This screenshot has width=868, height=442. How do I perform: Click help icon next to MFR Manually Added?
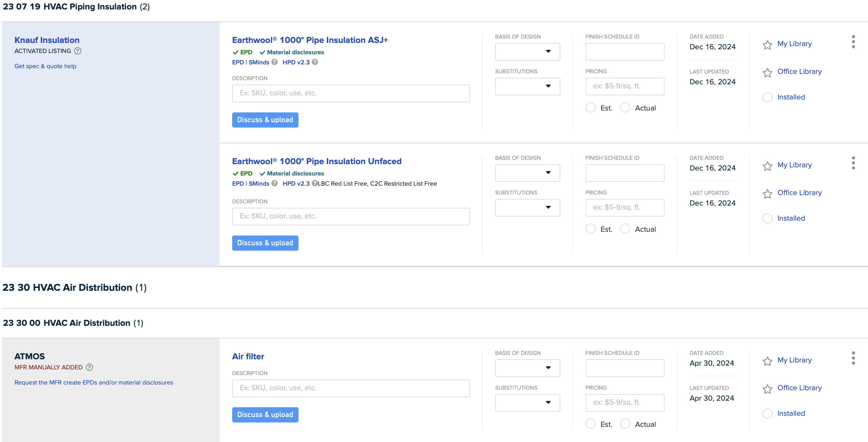point(89,367)
